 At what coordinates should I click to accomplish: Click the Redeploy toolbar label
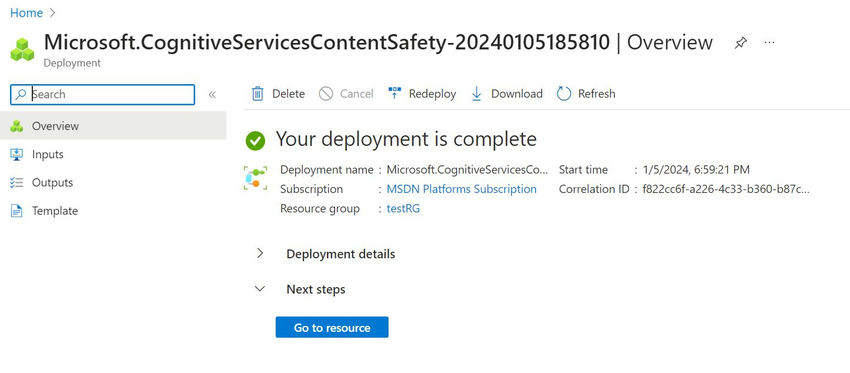tap(432, 94)
